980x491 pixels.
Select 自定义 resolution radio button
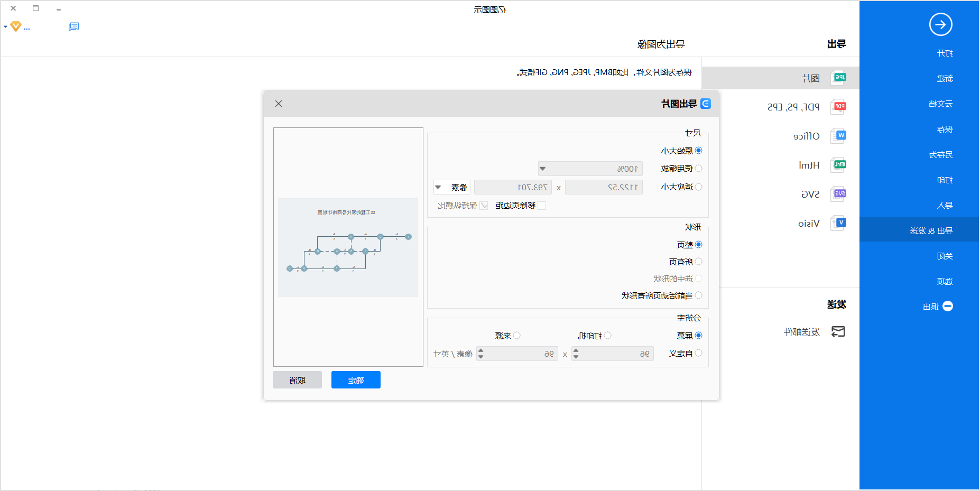pos(699,353)
